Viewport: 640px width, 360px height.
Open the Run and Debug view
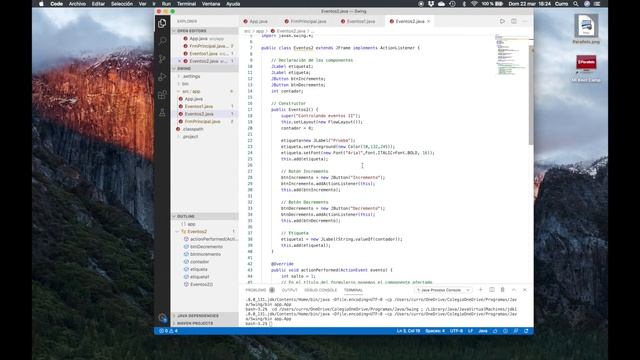(162, 77)
